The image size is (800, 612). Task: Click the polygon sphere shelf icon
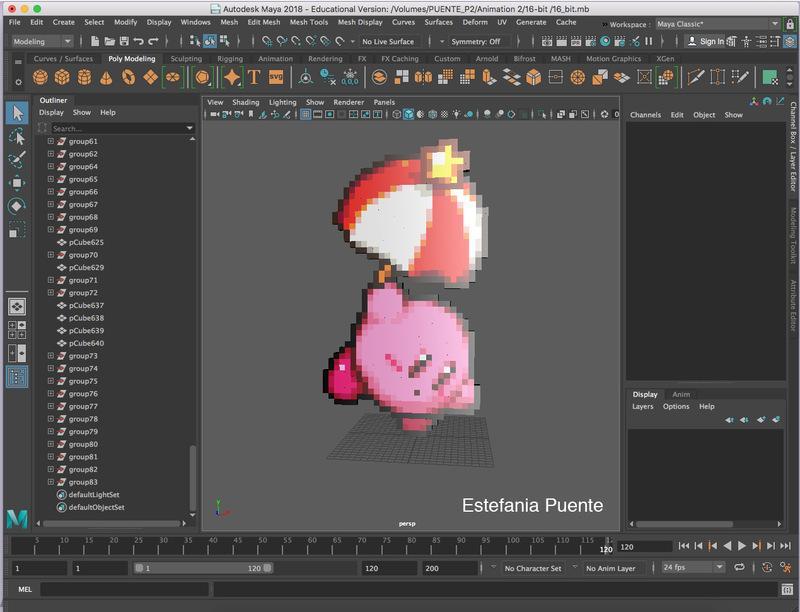41,77
